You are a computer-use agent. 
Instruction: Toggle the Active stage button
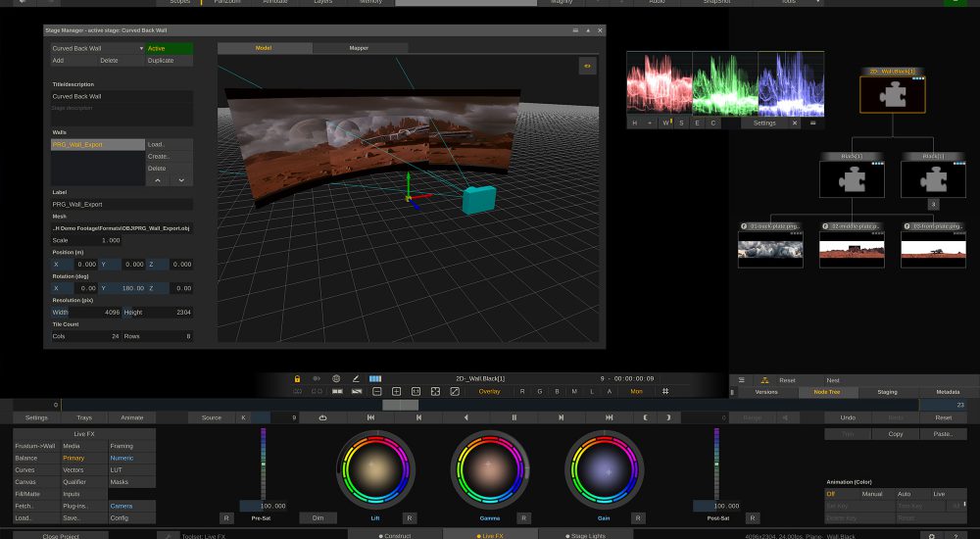(170, 48)
